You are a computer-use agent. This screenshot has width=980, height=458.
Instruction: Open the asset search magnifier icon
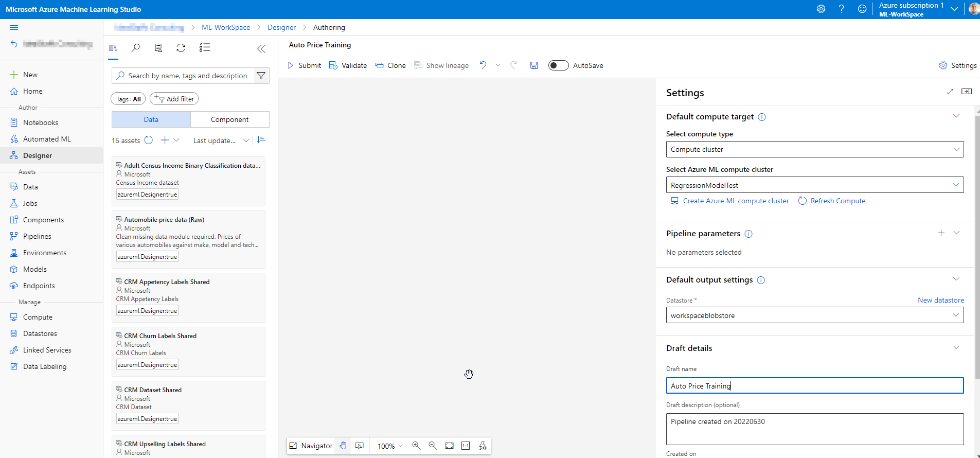[x=136, y=48]
